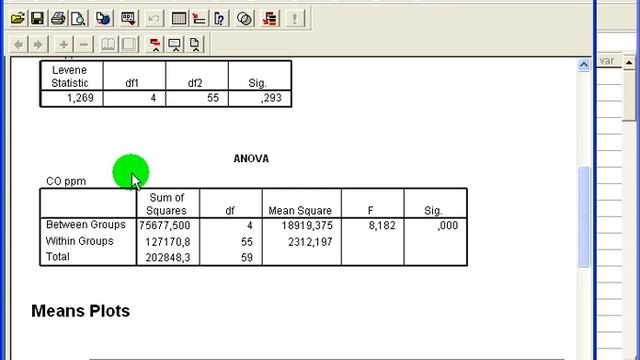
Task: Select the 'var' column header in data window
Action: [608, 61]
